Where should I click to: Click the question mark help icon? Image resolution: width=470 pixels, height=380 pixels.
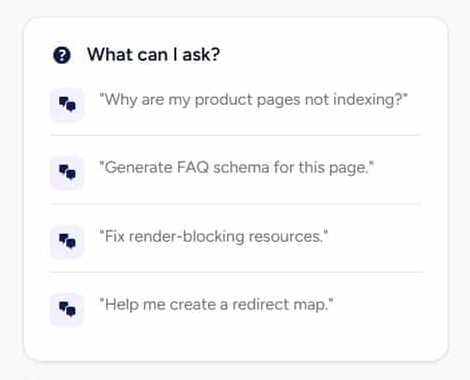(x=62, y=55)
